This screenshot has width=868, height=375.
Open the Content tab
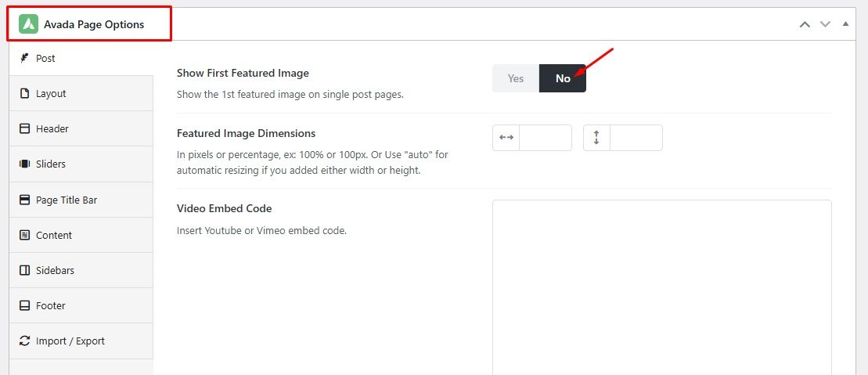click(x=54, y=235)
